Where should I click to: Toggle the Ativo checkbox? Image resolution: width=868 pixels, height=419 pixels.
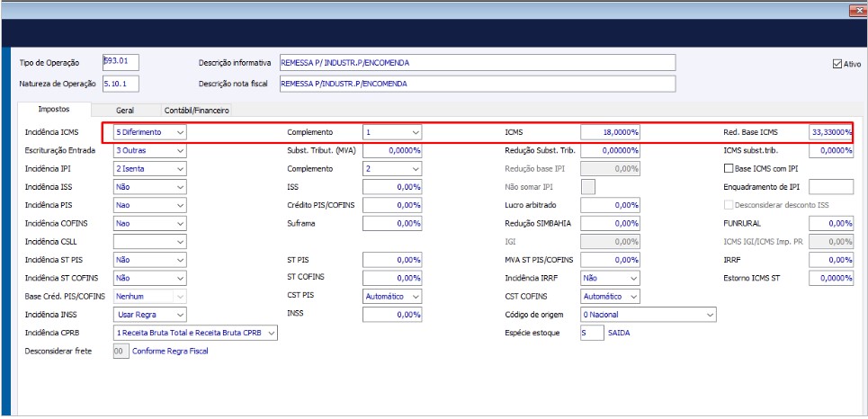click(837, 65)
